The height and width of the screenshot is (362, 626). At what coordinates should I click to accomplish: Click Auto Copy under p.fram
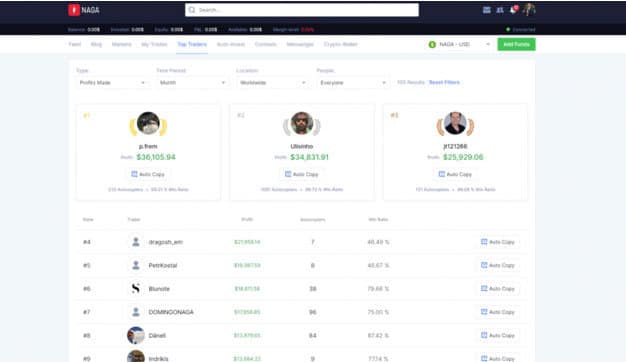pos(148,174)
